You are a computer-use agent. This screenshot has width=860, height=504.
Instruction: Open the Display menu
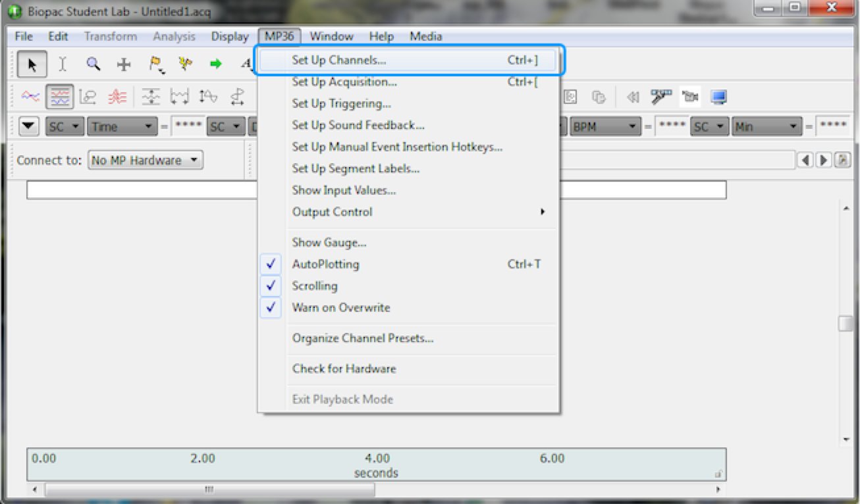(x=230, y=36)
